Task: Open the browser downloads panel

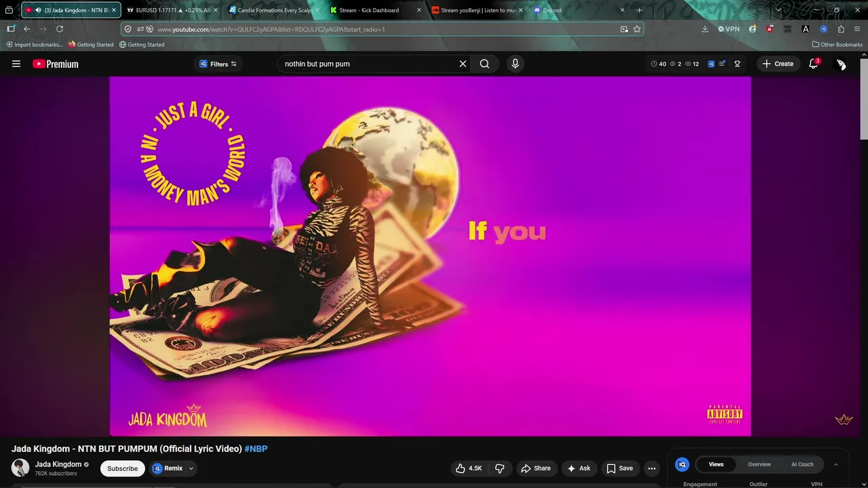Action: pos(705,29)
